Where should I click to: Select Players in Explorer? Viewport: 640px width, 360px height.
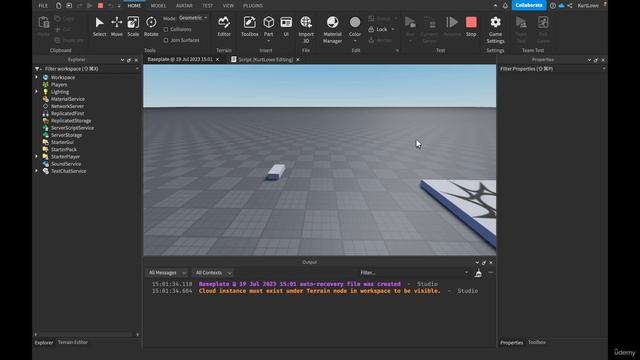[59, 84]
